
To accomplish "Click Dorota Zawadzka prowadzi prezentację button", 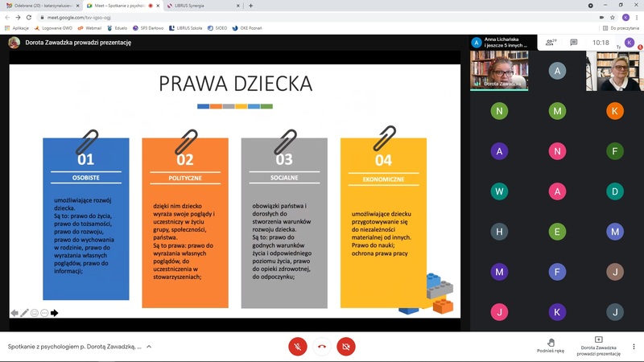I will (x=598, y=346).
